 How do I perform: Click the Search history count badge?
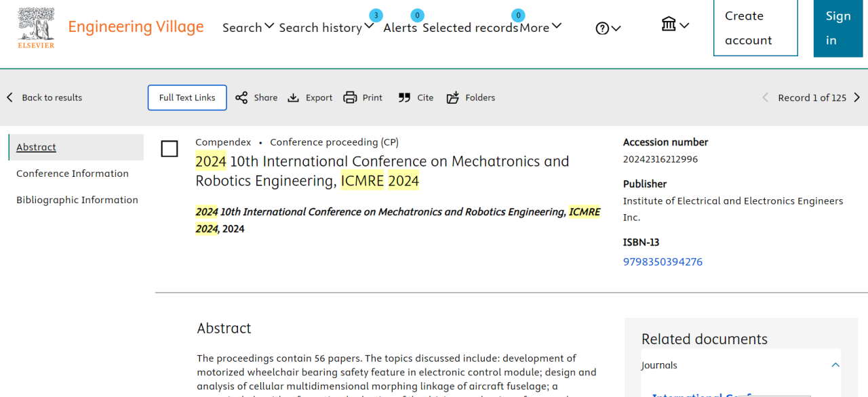point(376,15)
